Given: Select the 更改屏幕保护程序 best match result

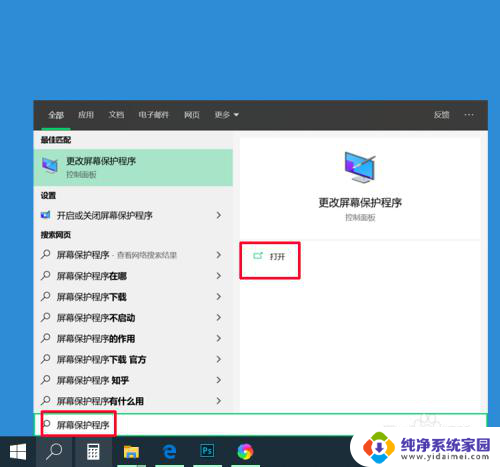Looking at the screenshot, I should pyautogui.click(x=133, y=167).
